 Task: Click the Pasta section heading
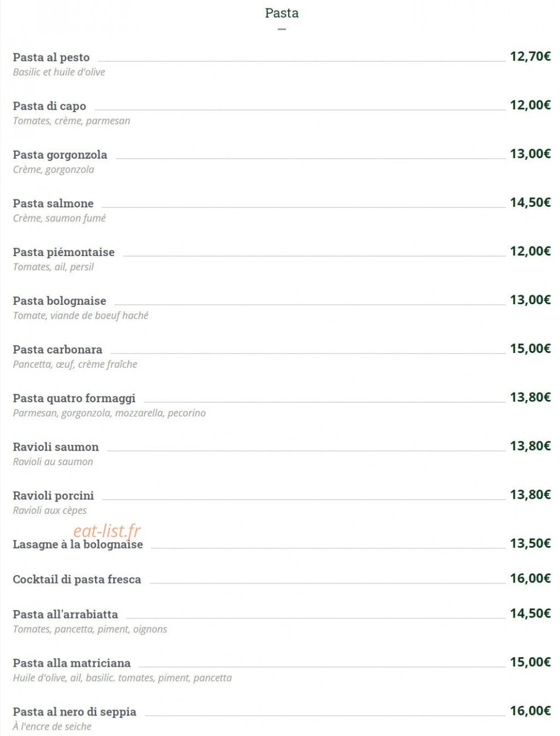pyautogui.click(x=281, y=13)
